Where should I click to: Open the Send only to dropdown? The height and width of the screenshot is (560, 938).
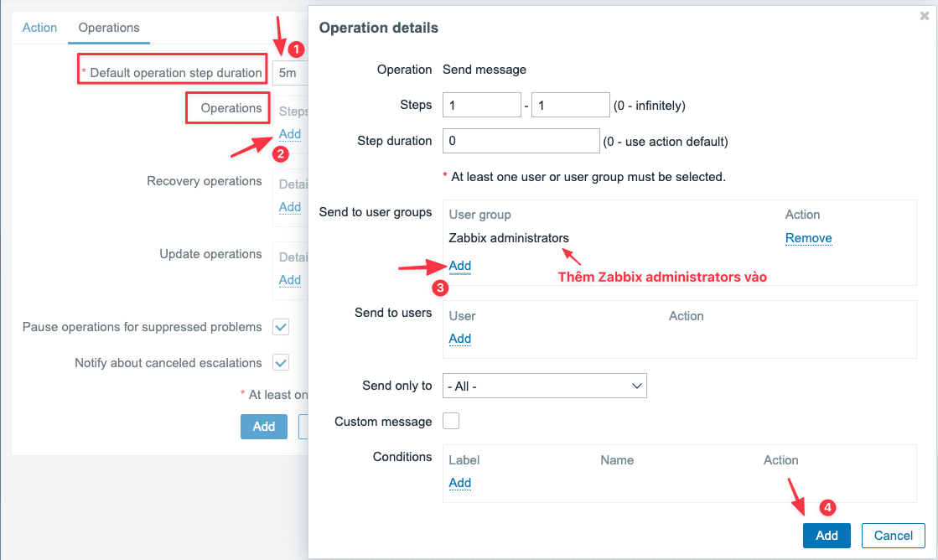[x=545, y=386]
